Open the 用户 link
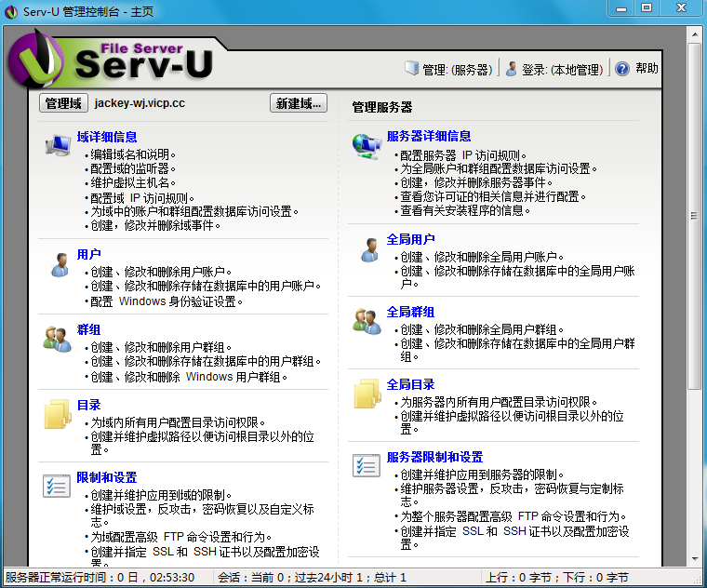The image size is (707, 588). coord(88,254)
